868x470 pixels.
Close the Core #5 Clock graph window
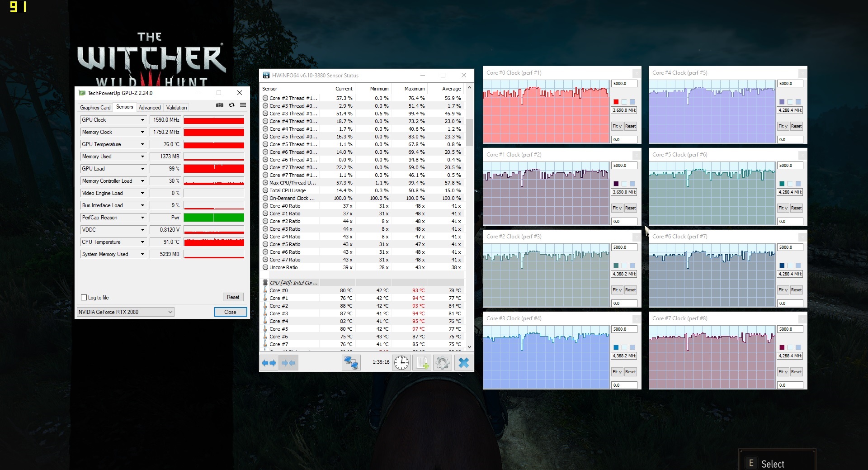[802, 155]
